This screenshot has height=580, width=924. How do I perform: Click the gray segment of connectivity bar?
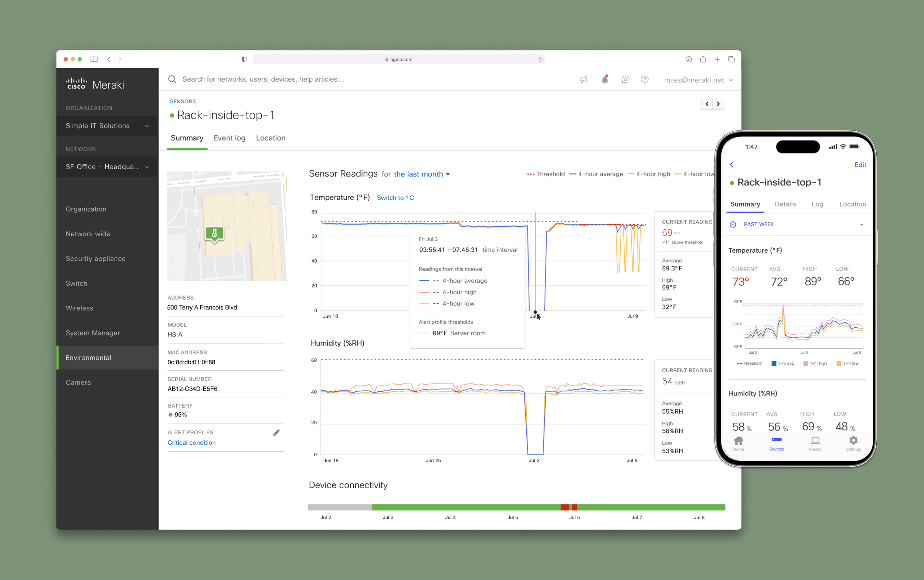[x=340, y=507]
